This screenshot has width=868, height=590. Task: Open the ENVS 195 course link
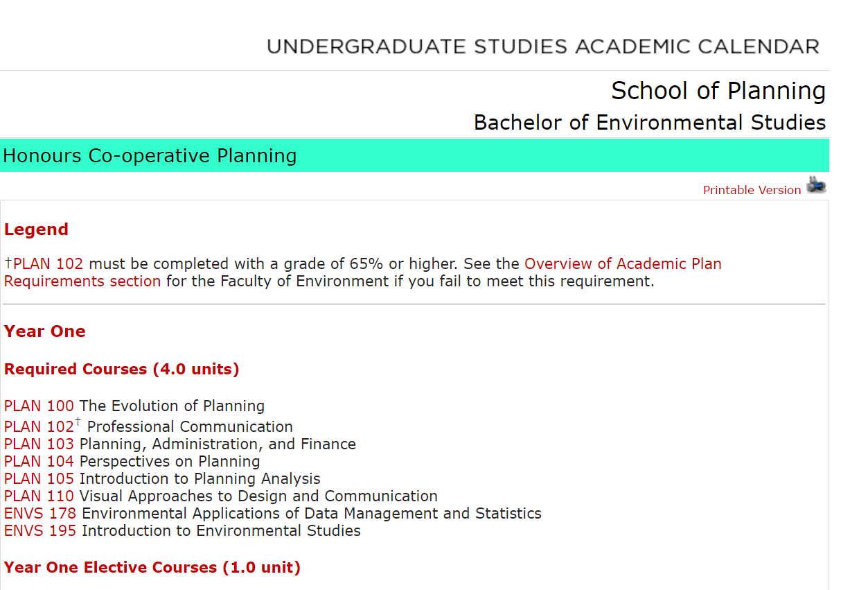[40, 531]
